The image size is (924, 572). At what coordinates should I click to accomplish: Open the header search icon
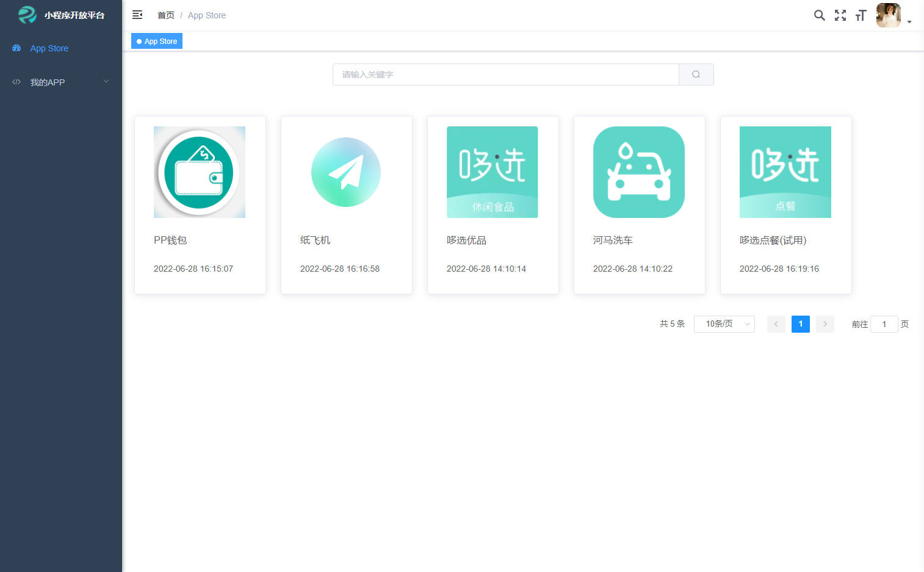(820, 15)
